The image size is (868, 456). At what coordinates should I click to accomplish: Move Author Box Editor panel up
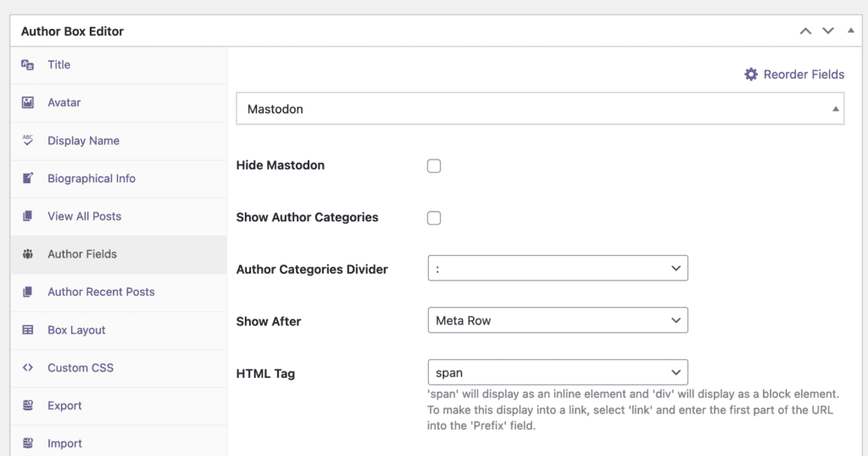coord(805,31)
